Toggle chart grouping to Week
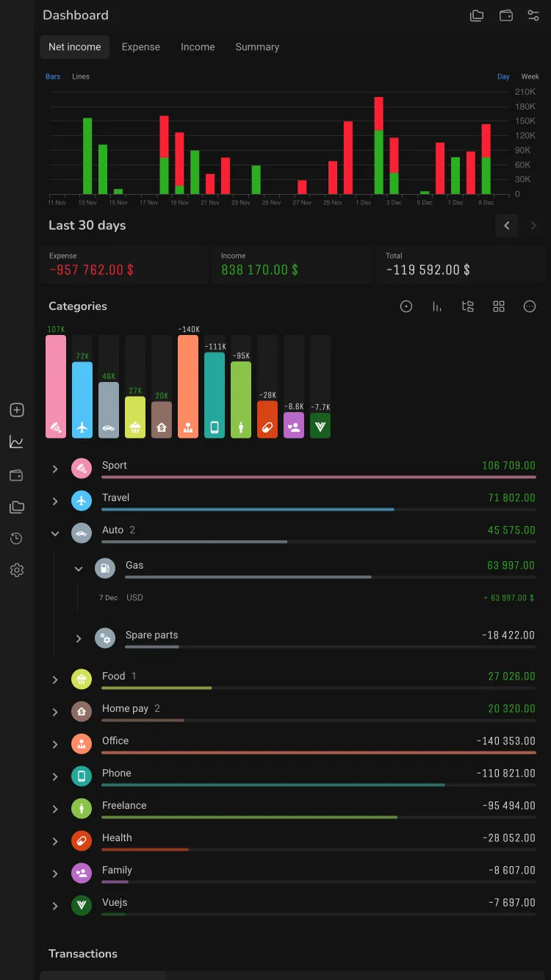Screen dimensions: 551x980 [x=530, y=76]
